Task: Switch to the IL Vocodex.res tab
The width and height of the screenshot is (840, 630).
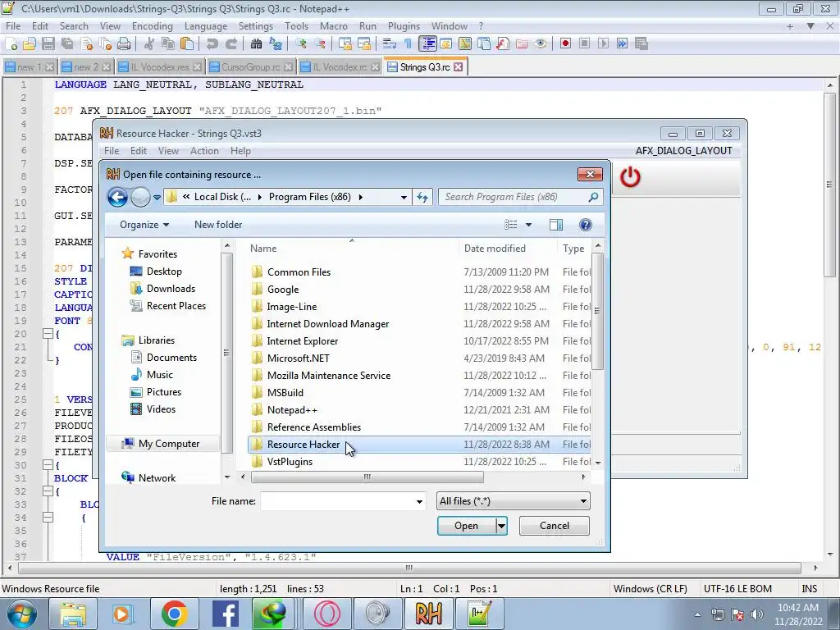Action: pyautogui.click(x=160, y=67)
